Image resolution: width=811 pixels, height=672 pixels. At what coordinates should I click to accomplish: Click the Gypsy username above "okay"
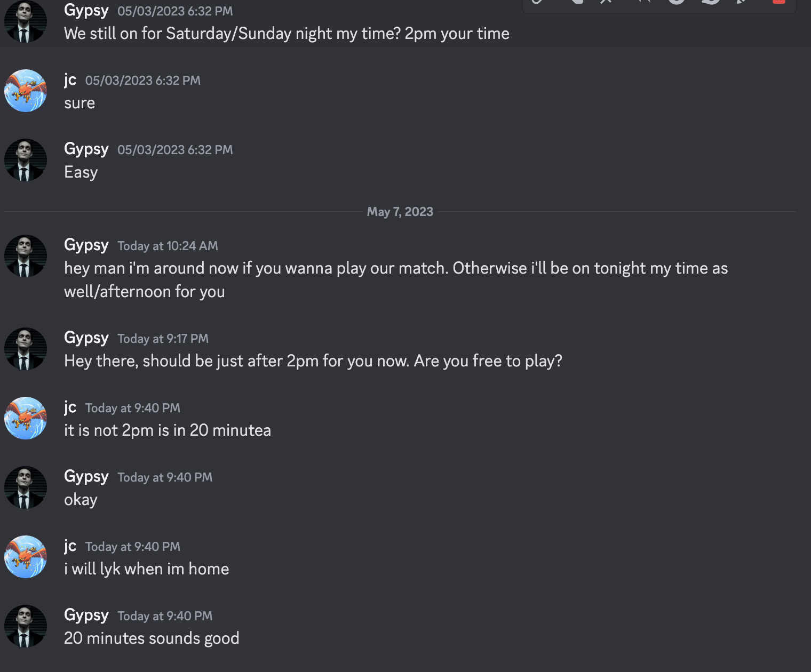tap(86, 476)
